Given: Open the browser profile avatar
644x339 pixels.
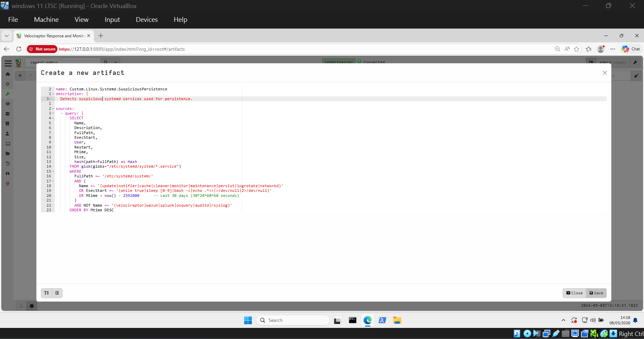Looking at the screenshot, I should (x=601, y=49).
